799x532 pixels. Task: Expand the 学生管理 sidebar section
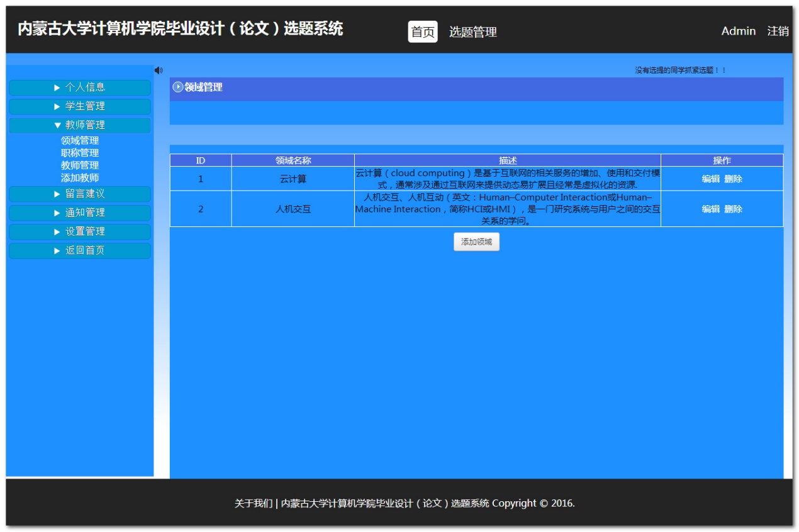coord(80,106)
